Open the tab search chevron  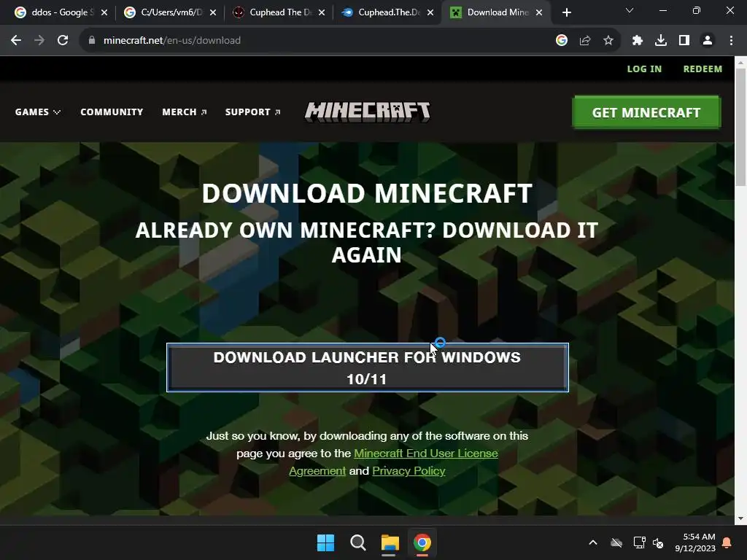630,10
